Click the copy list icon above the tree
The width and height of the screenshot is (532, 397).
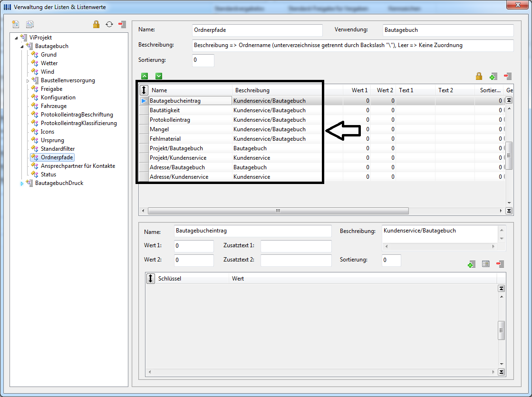(x=30, y=24)
